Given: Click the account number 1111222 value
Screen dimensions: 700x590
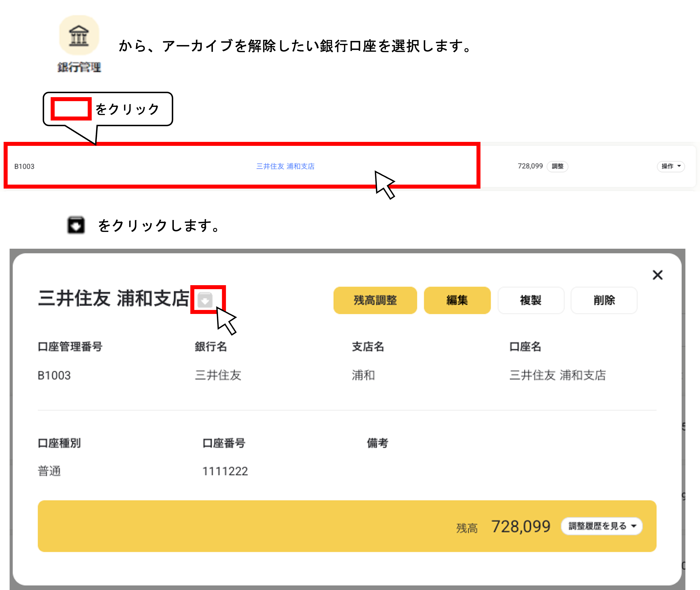Looking at the screenshot, I should [x=225, y=471].
